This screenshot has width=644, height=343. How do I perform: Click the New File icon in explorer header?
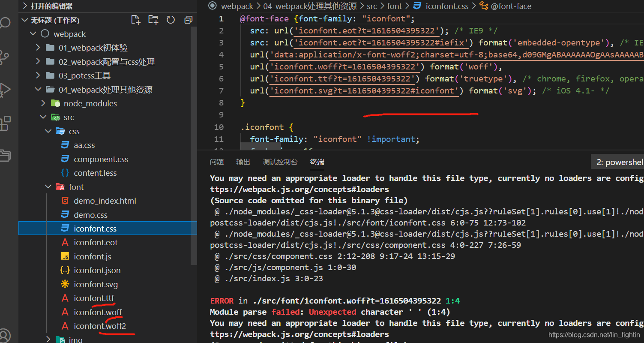click(135, 20)
